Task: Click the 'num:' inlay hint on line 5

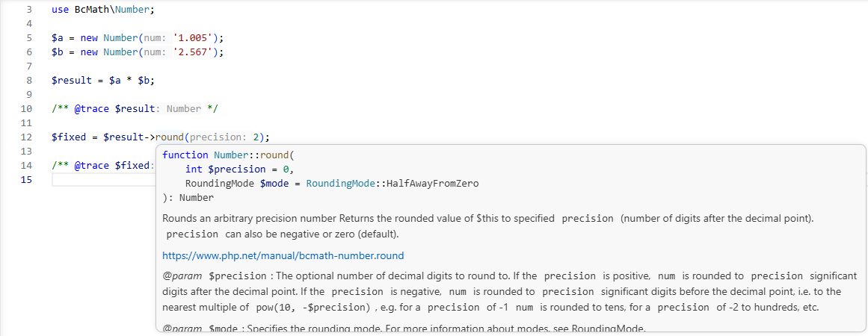Action: (x=155, y=38)
